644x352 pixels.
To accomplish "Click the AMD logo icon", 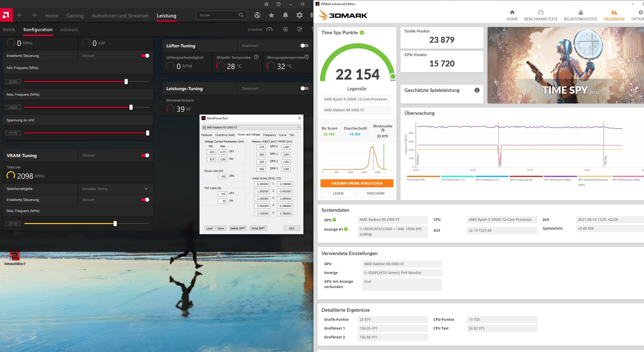I will point(6,15).
